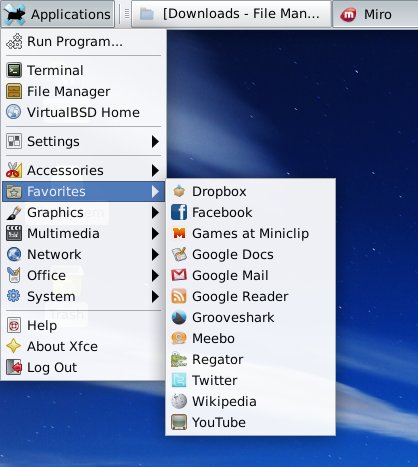Viewport: 418px width, 467px height.
Task: Click the Favorites folder star icon
Action: click(x=14, y=191)
